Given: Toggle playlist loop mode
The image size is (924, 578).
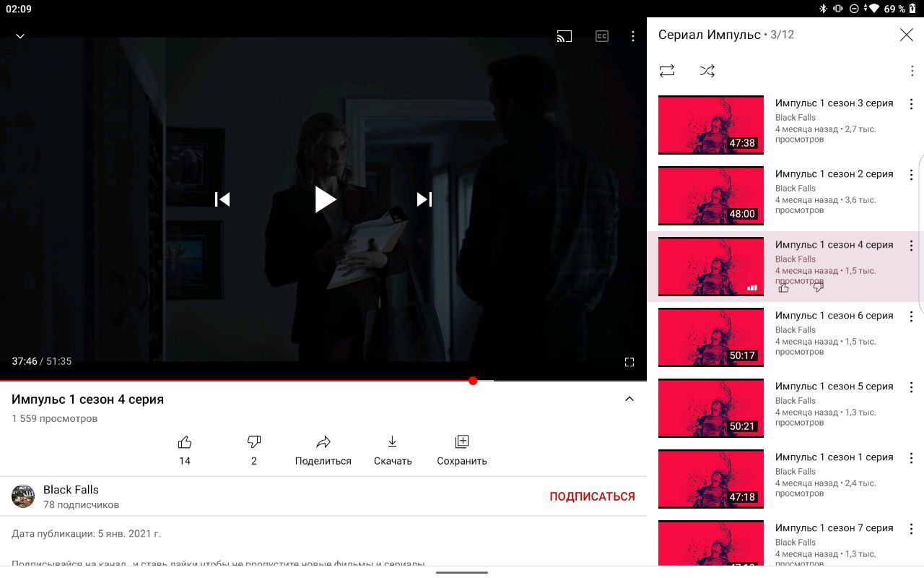Looking at the screenshot, I should [667, 71].
